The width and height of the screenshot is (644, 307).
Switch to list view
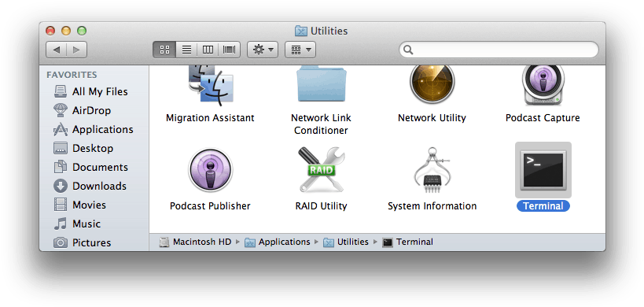(x=186, y=50)
